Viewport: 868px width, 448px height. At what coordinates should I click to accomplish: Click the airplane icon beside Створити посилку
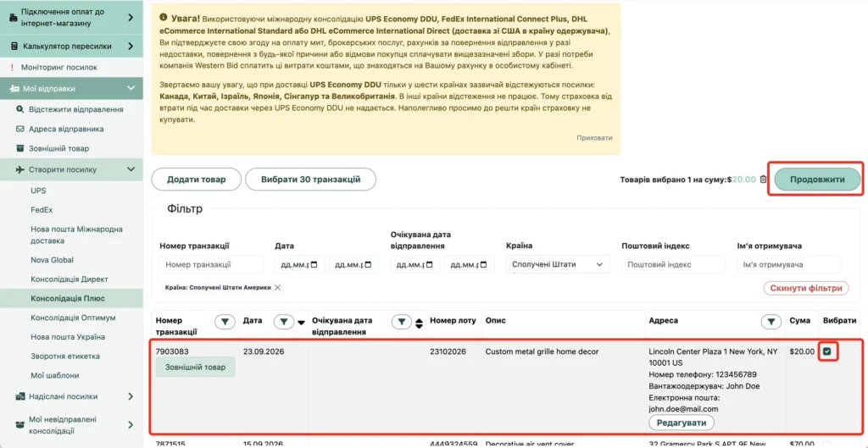coord(20,169)
